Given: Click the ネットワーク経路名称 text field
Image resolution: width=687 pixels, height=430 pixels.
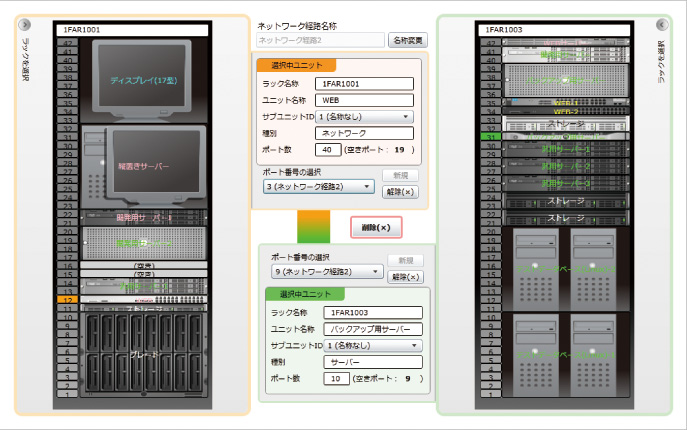Looking at the screenshot, I should click(x=320, y=41).
